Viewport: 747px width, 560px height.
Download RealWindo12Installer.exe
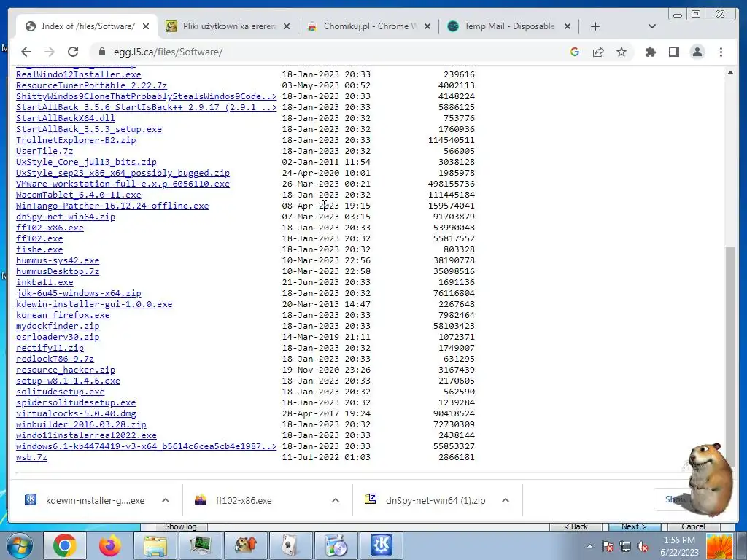pos(79,74)
